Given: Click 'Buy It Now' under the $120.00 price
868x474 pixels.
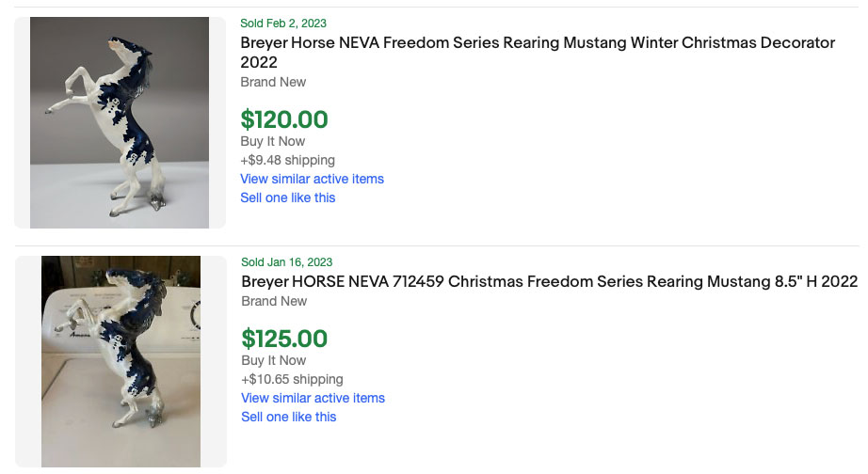Looking at the screenshot, I should pyautogui.click(x=273, y=141).
